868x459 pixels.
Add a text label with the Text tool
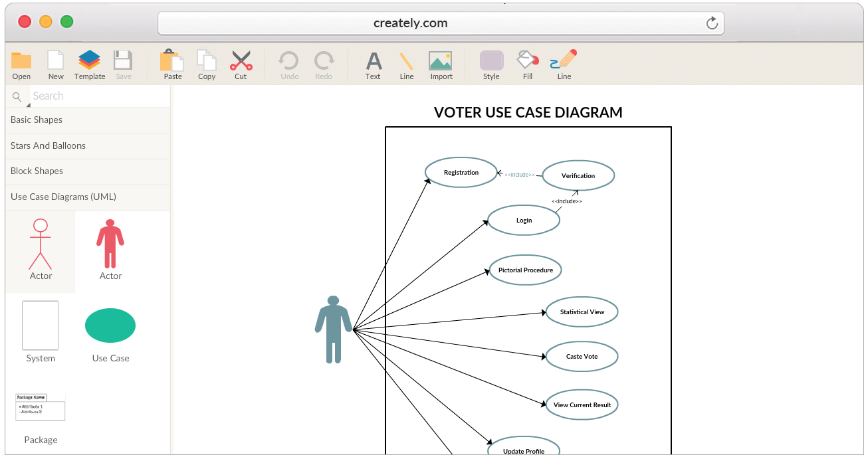click(373, 63)
